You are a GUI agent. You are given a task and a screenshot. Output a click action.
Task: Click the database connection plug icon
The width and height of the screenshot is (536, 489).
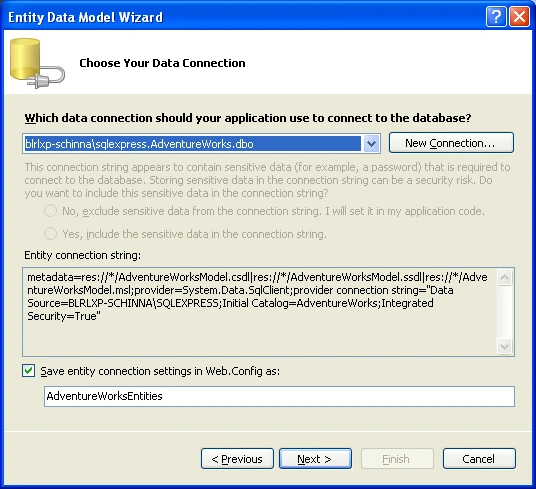click(x=37, y=63)
